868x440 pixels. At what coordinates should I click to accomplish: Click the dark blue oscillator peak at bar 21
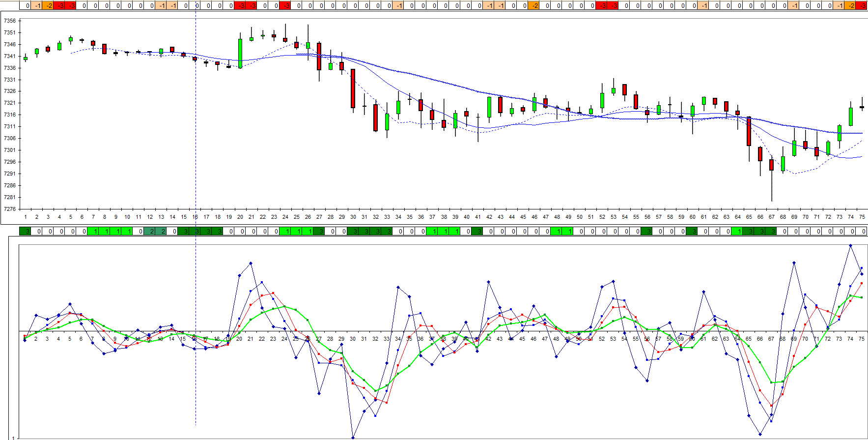click(251, 263)
